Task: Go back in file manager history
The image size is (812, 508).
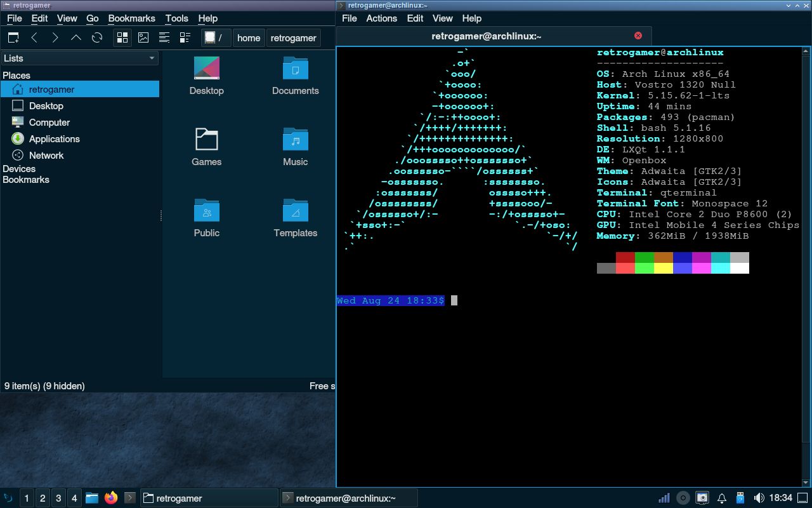Action: point(34,37)
